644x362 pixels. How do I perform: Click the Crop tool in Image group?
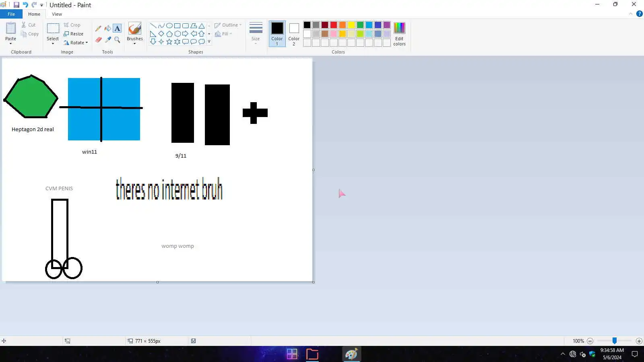pyautogui.click(x=72, y=25)
